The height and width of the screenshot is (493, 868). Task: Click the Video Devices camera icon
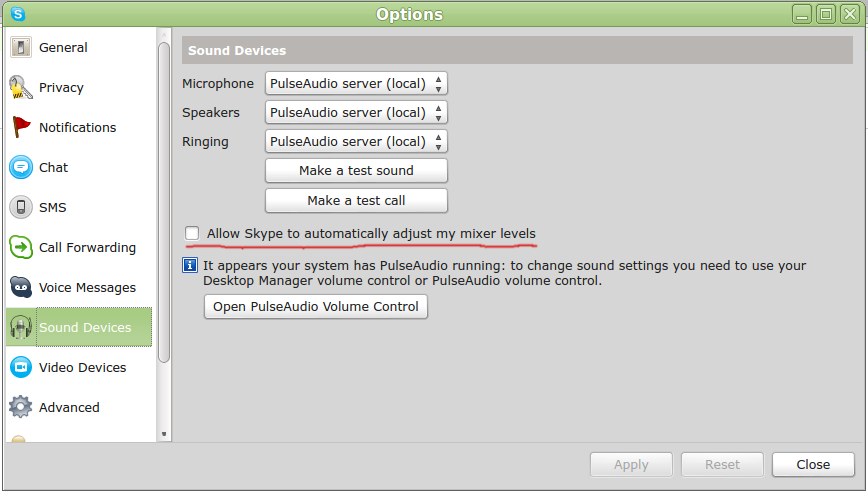(x=21, y=368)
